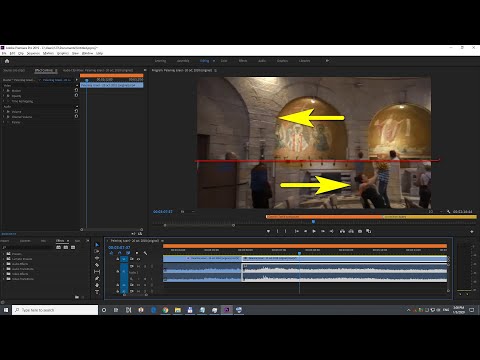Expand the Motion effect properties

[x=4, y=91]
